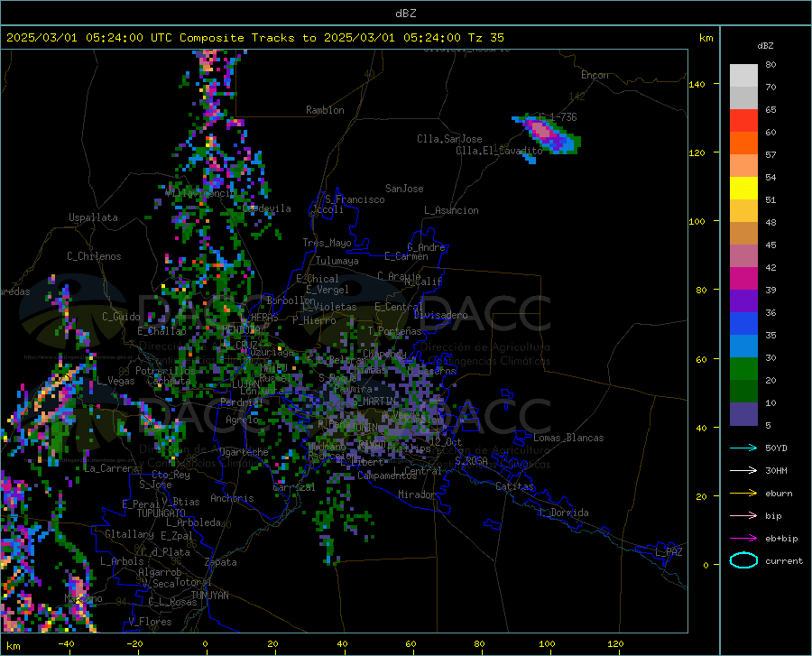The image size is (812, 656).
Task: Click the eb+bip magenta arrow legend icon
Action: click(743, 539)
